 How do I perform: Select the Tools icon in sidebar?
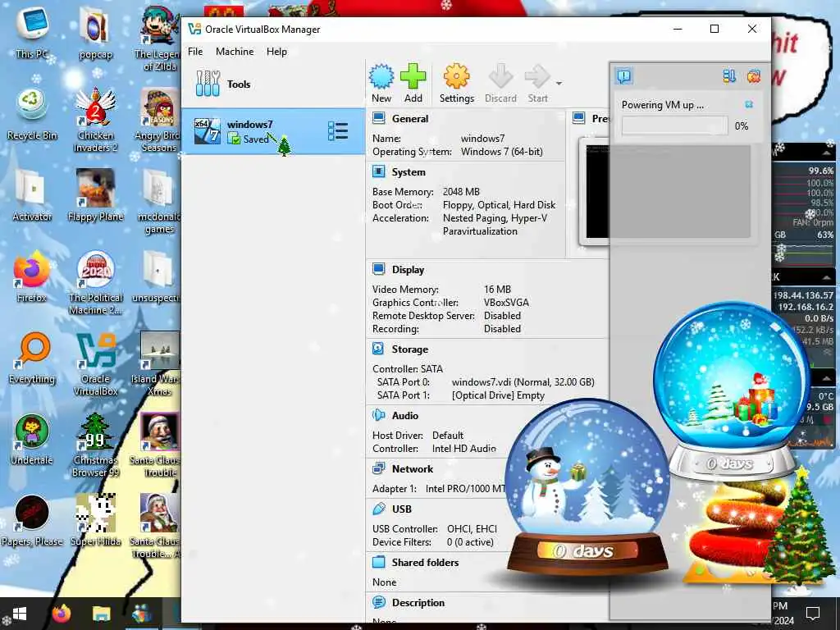click(x=208, y=84)
